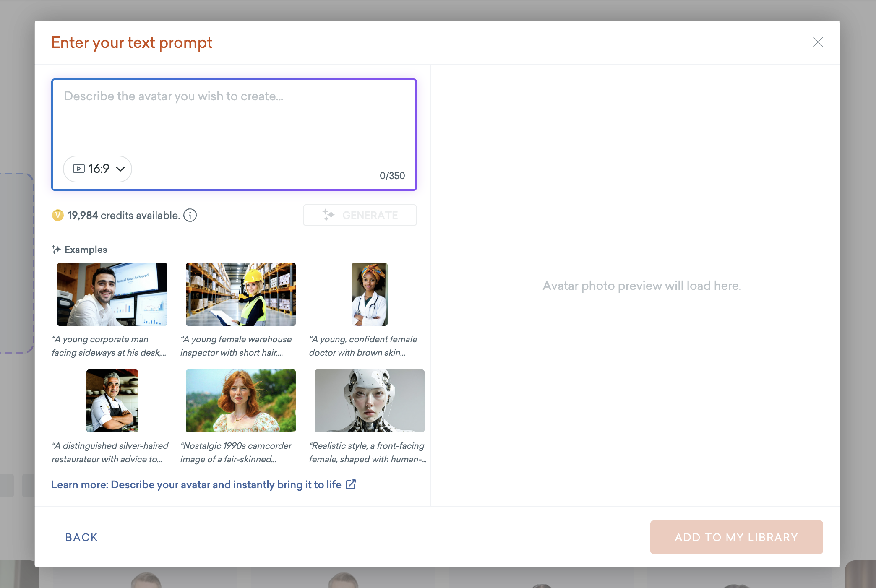Select the young corporate man example

pyautogui.click(x=112, y=294)
